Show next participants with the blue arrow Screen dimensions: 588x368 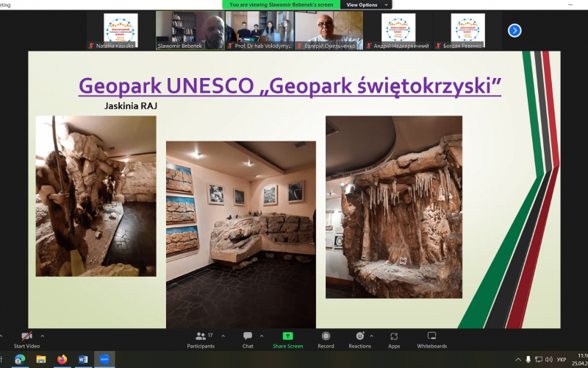514,30
